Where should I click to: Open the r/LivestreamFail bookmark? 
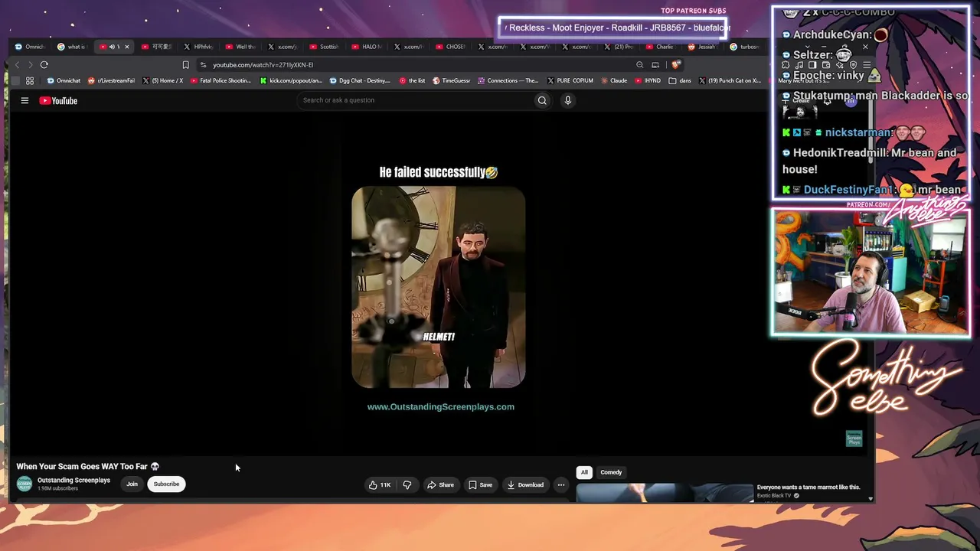pyautogui.click(x=112, y=80)
